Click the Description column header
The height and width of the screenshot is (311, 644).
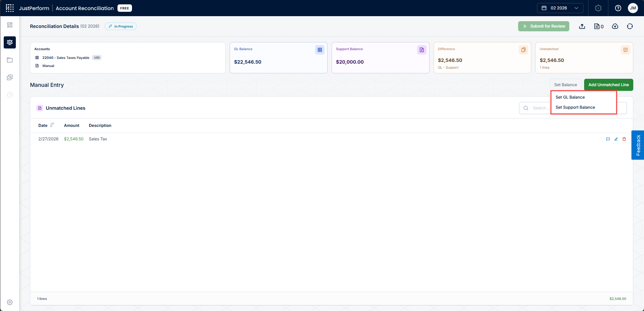(x=100, y=126)
